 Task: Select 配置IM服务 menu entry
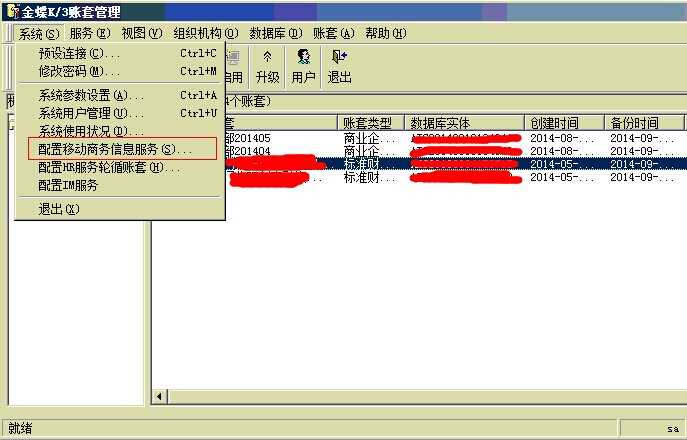pyautogui.click(x=120, y=185)
